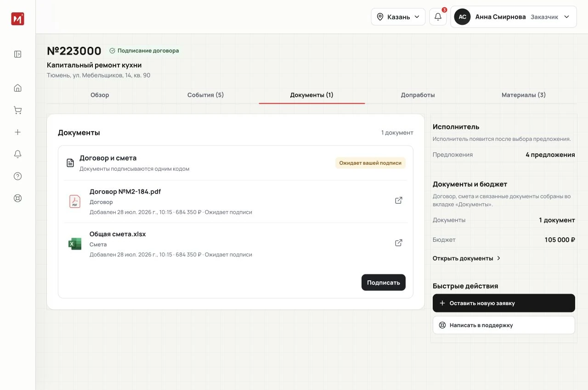Open the shopping cart icon in sidebar

coord(17,110)
